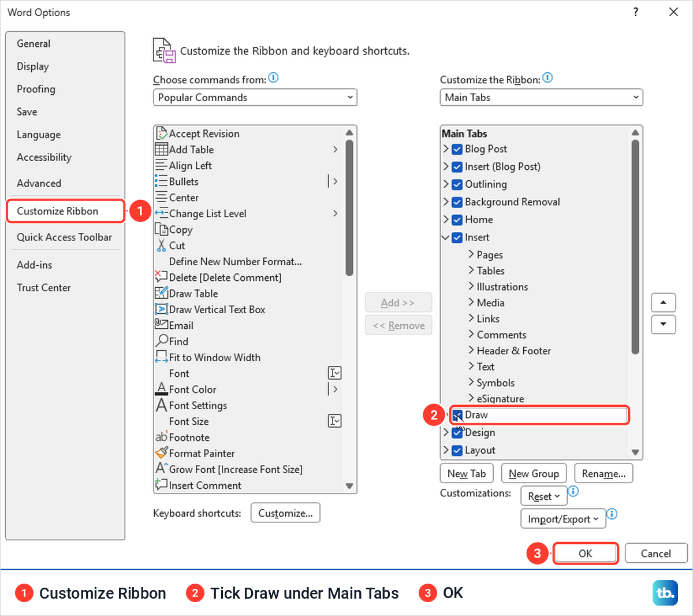693x616 pixels.
Task: Toggle the Insert (Blog Post) checkbox
Action: pos(457,167)
